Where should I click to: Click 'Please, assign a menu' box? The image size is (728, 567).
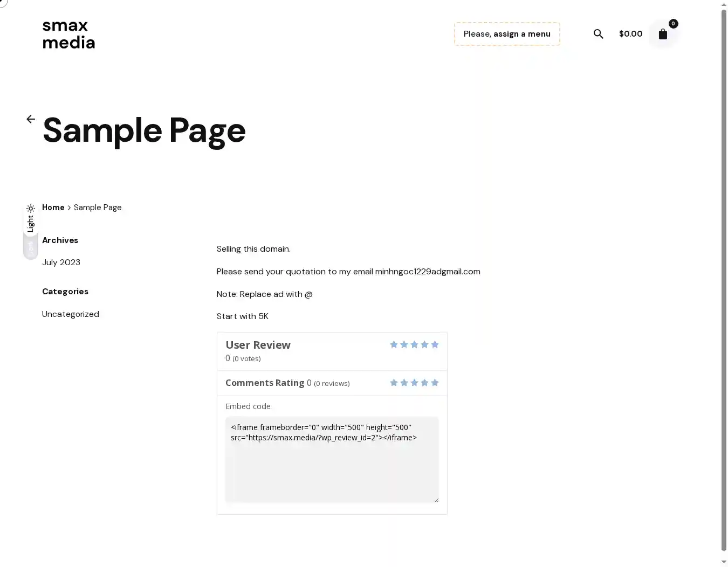click(507, 34)
